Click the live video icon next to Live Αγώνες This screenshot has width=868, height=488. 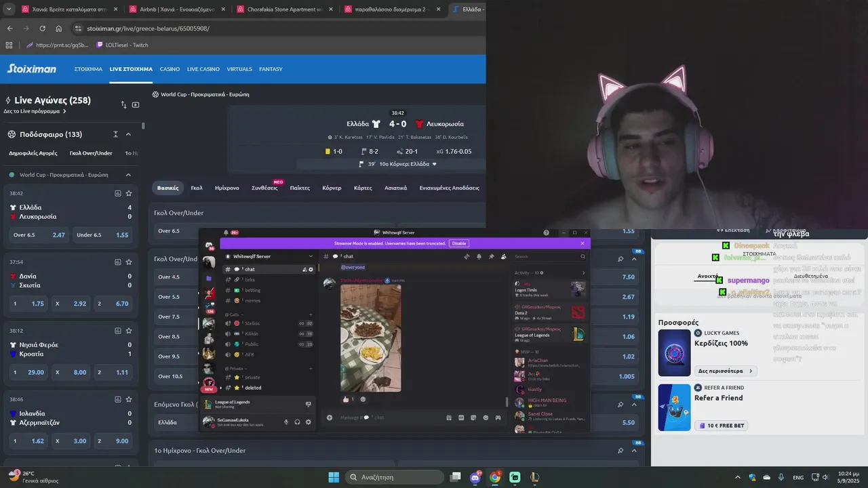point(136,104)
